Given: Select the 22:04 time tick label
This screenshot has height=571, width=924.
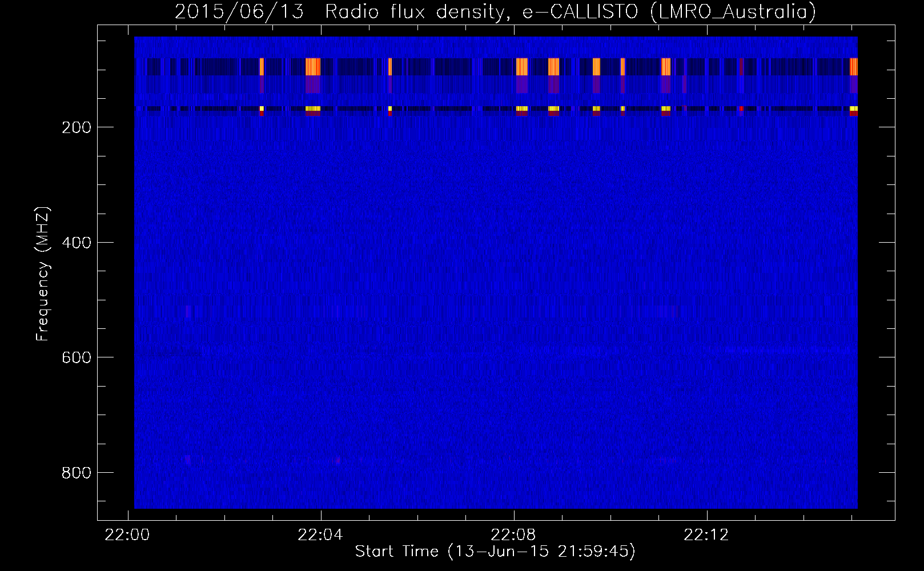Looking at the screenshot, I should click(320, 535).
